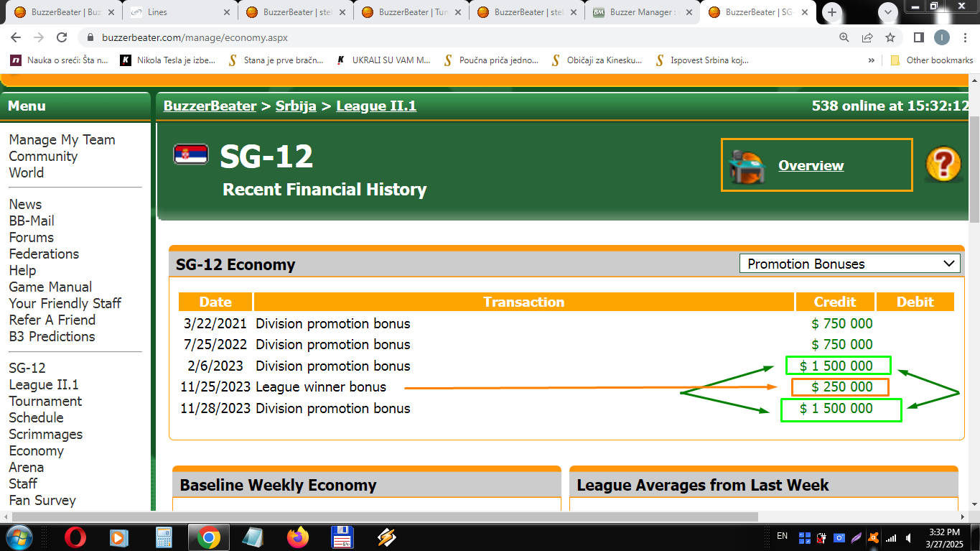Click the horizontal scrollbar thumb
This screenshot has width=980, height=551.
[x=384, y=517]
